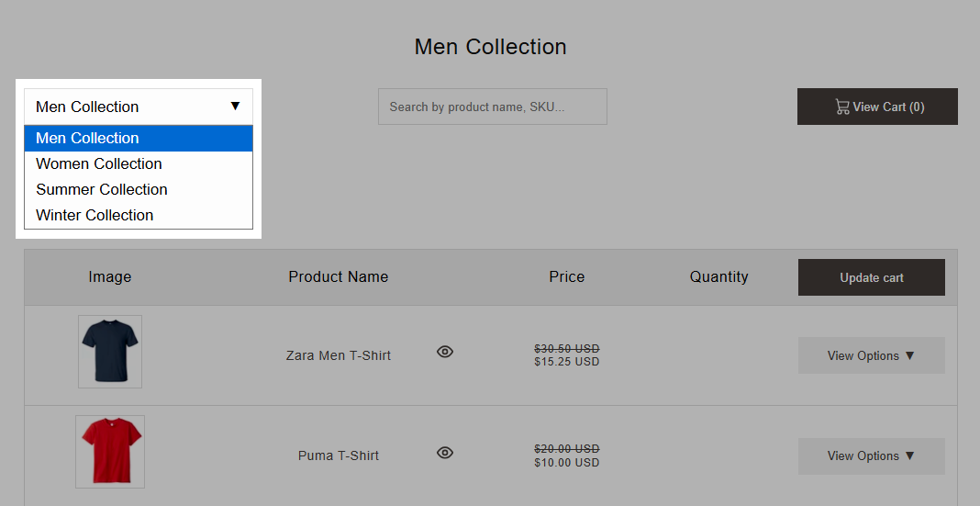Screen dimensions: 980x506
Task: Open the View Cart (0) button
Action: click(877, 107)
